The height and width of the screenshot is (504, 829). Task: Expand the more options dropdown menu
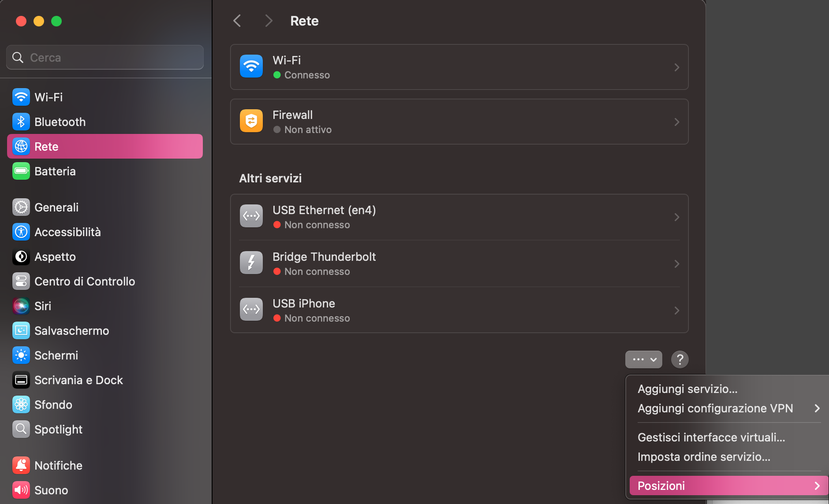pyautogui.click(x=643, y=359)
